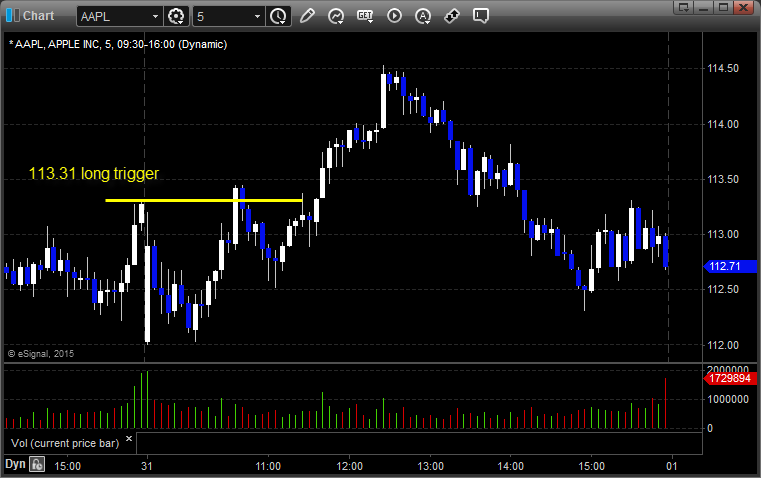Click the 11:00 time axis label
This screenshot has width=761, height=478.
tap(268, 466)
